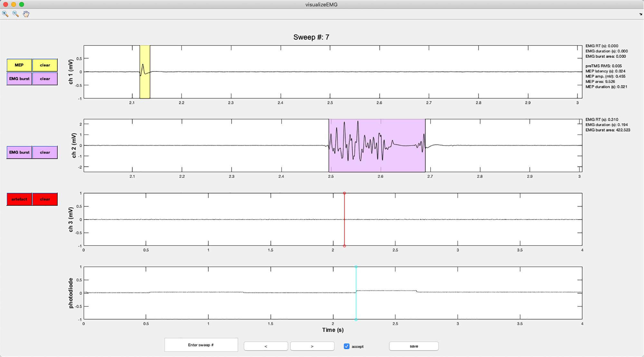Screen dimensions: 644x357
Task: Click the EMG burst area: 422.523 value
Action: pos(608,130)
